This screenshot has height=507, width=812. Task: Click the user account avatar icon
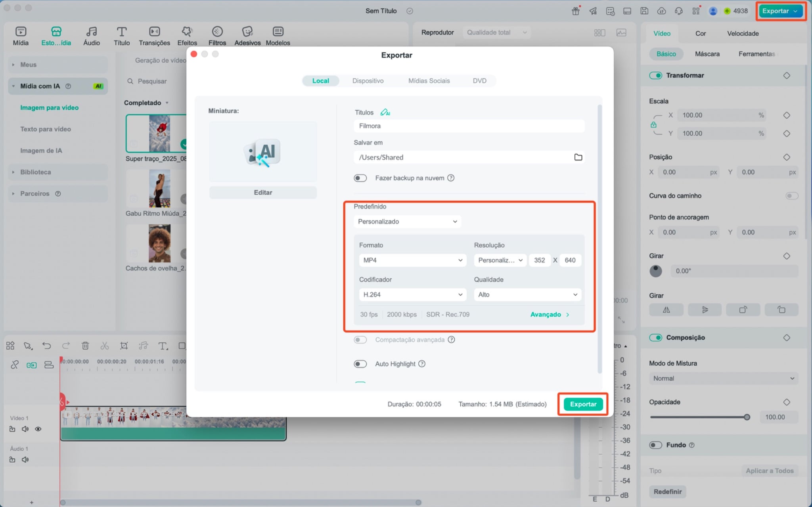[x=713, y=11]
